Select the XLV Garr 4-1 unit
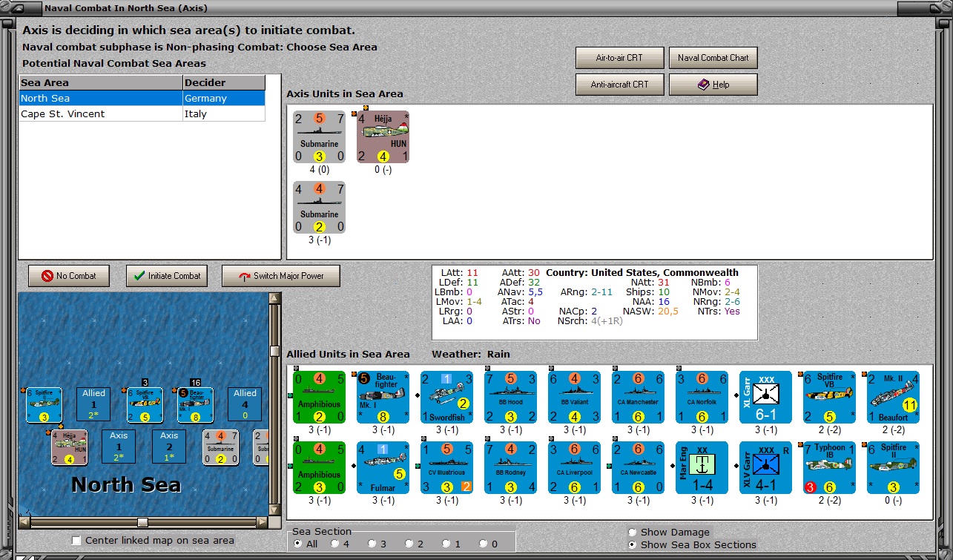Screen dimensions: 953x560 click(x=765, y=467)
